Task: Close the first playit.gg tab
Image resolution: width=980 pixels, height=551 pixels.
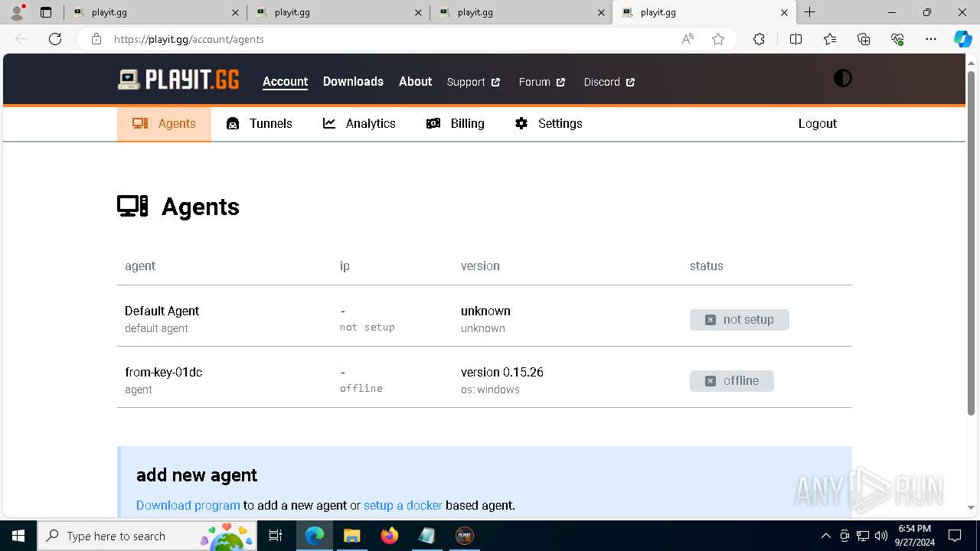Action: click(x=235, y=12)
